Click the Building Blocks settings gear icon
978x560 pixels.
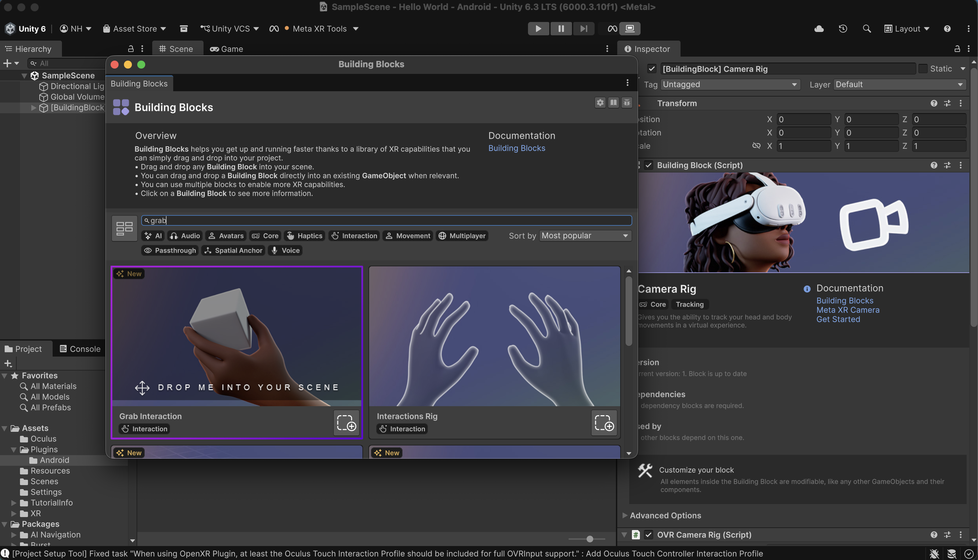tap(600, 103)
